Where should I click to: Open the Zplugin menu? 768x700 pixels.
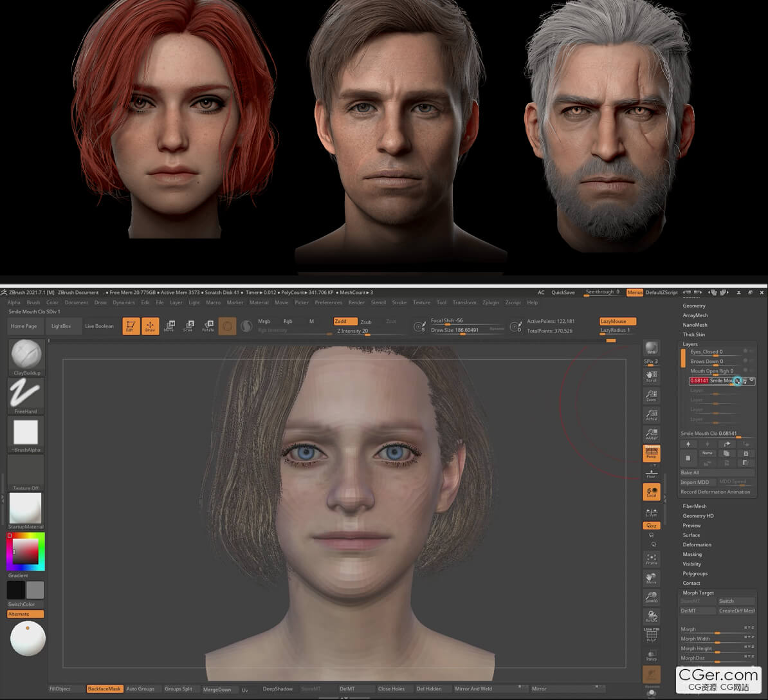[x=491, y=303]
